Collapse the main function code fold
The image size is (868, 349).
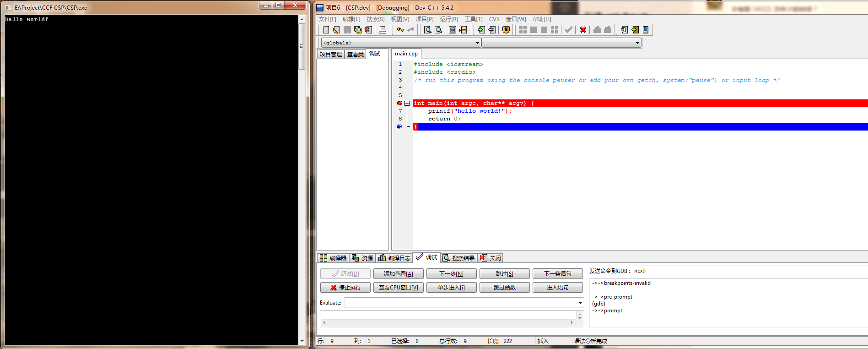click(407, 104)
